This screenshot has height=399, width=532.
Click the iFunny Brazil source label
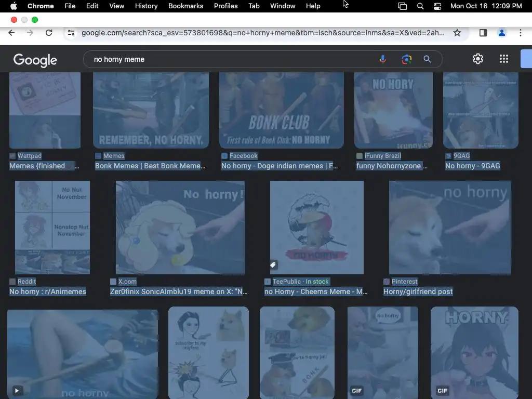click(x=383, y=156)
